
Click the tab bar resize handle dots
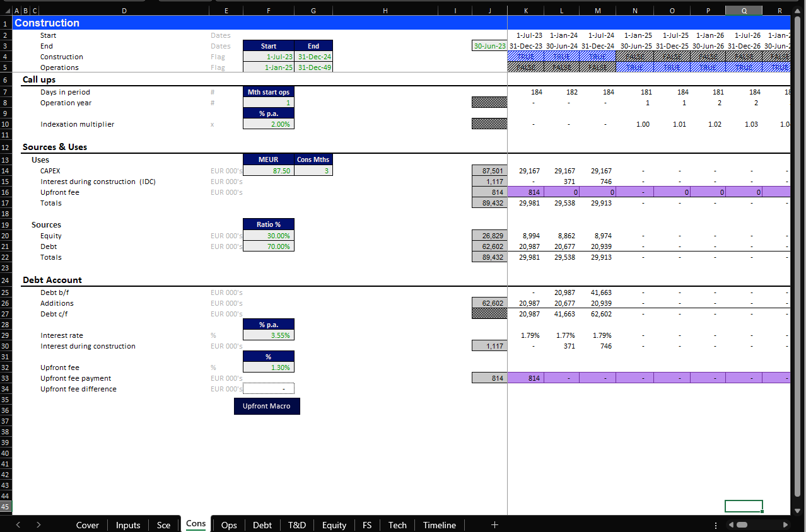[x=715, y=524]
